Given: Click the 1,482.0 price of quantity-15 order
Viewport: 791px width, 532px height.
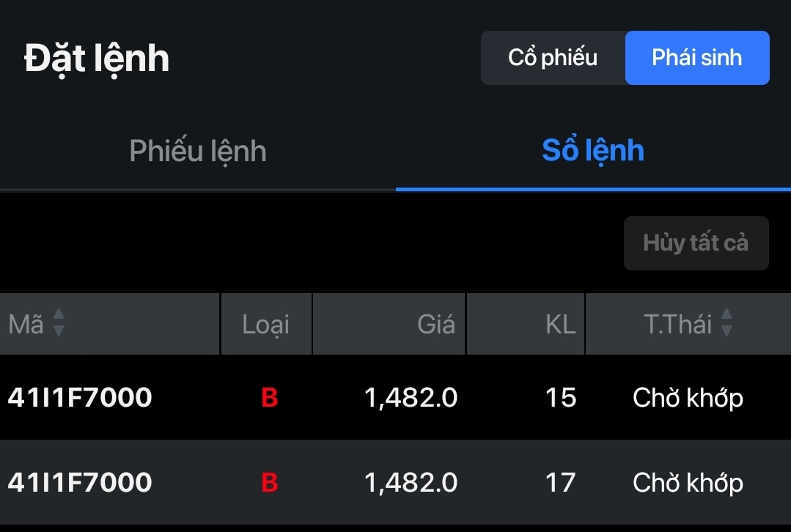Looking at the screenshot, I should pyautogui.click(x=411, y=397).
